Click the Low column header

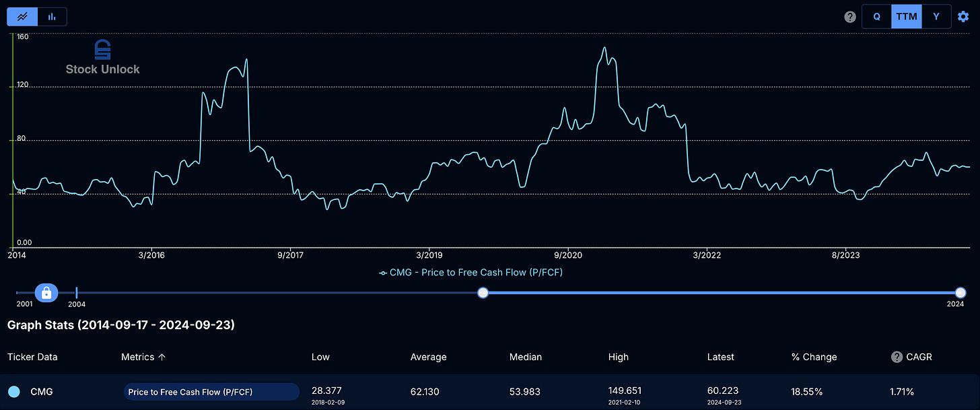point(320,357)
